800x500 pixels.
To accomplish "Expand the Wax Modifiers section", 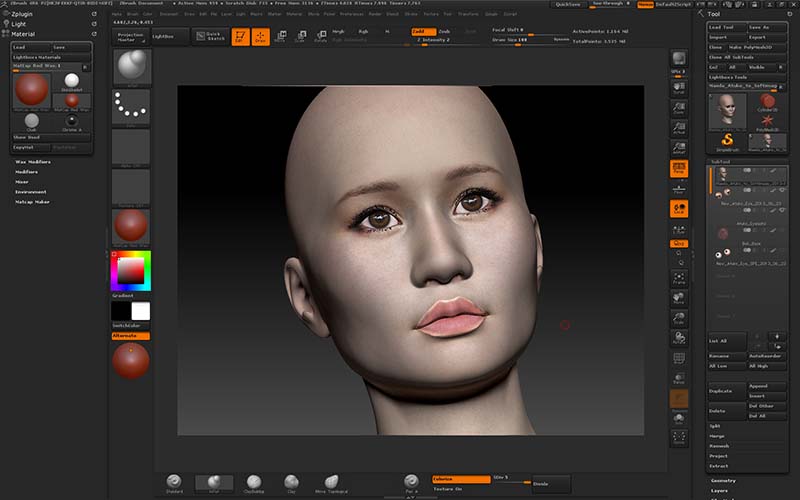I will click(x=33, y=162).
